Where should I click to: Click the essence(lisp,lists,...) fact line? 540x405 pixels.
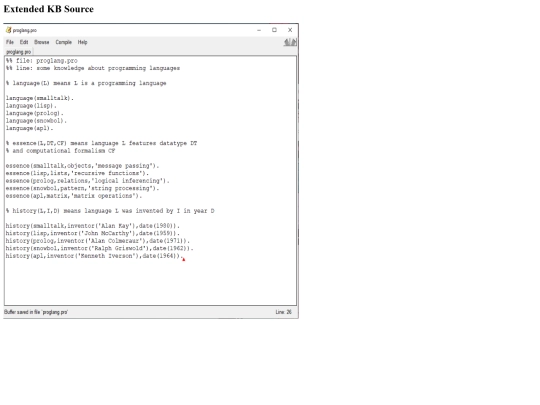click(x=77, y=173)
